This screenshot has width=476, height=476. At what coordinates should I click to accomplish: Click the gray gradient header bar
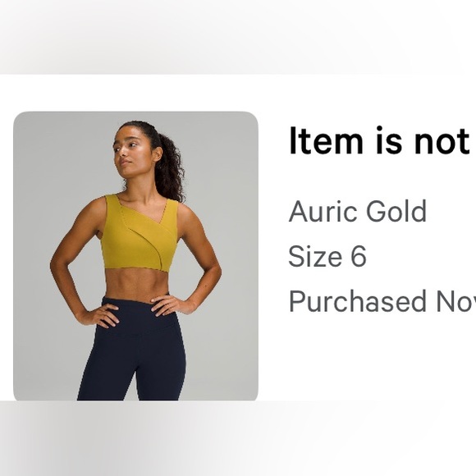238,37
